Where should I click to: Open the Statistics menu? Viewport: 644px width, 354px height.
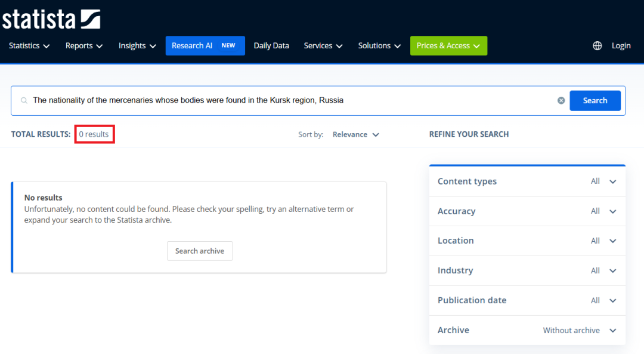29,45
